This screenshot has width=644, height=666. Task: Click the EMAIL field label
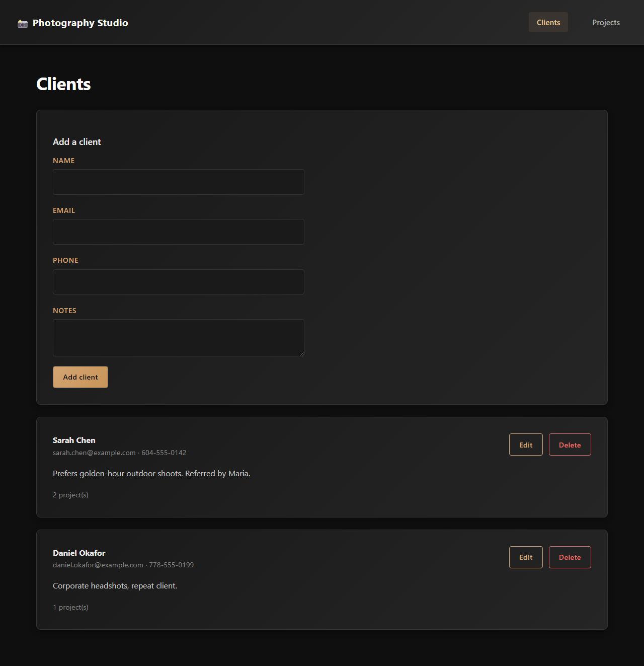click(x=64, y=210)
